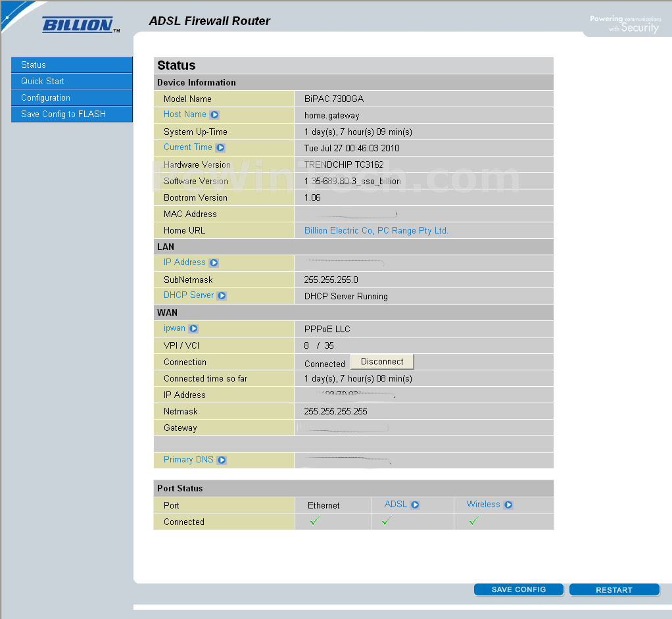672x619 pixels.
Task: Open the ipwan link
Action: [174, 328]
